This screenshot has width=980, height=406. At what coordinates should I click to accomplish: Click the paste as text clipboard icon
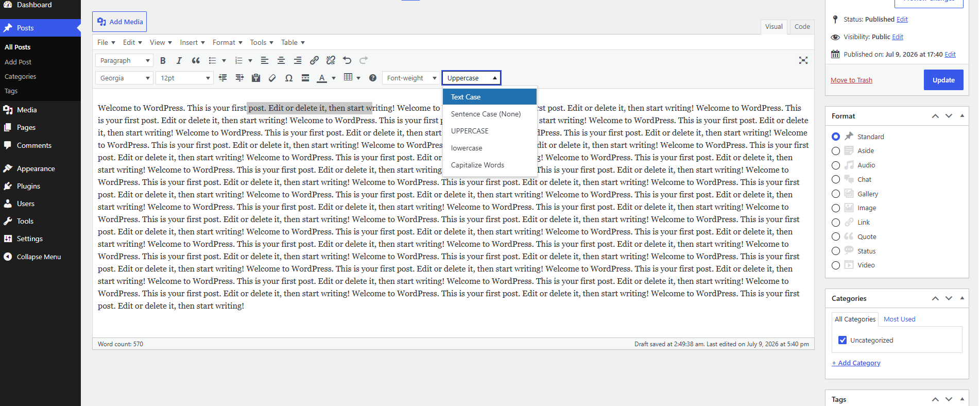pyautogui.click(x=256, y=78)
